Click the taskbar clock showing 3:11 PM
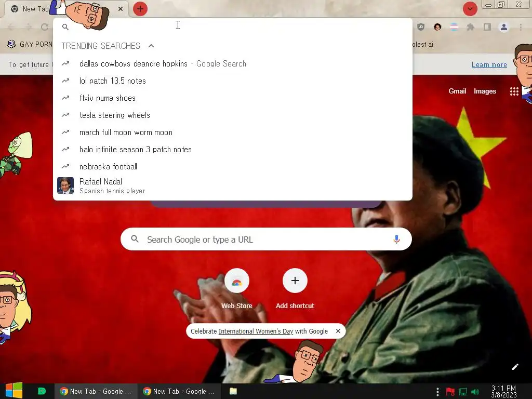 [x=503, y=391]
